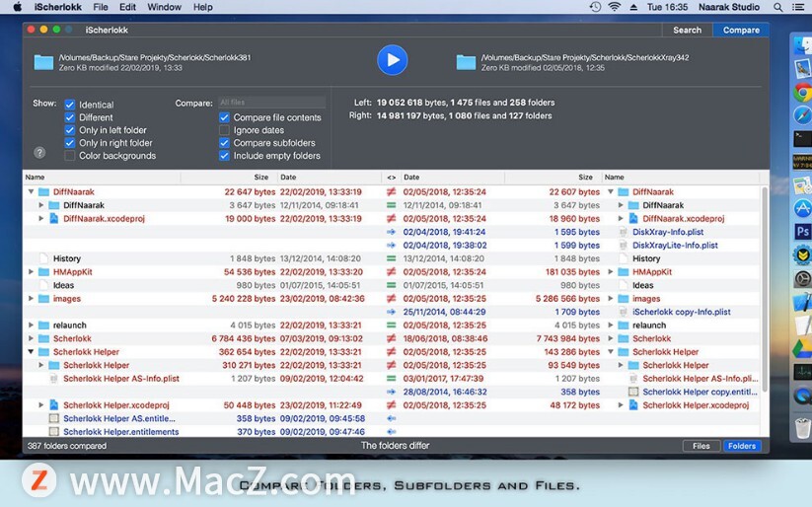Click the right-arrow icon for iScherlokk copy-Info.plist
Screen dimensions: 812x507
(391, 312)
